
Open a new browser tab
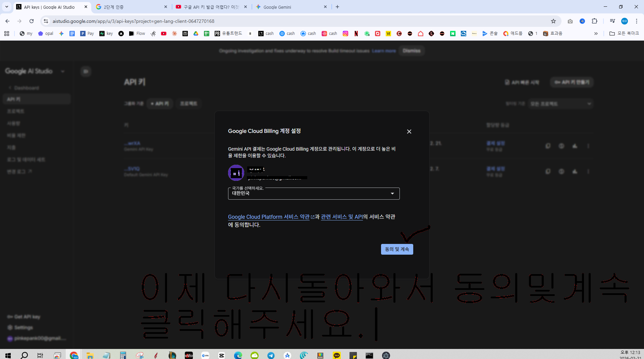[x=337, y=7]
